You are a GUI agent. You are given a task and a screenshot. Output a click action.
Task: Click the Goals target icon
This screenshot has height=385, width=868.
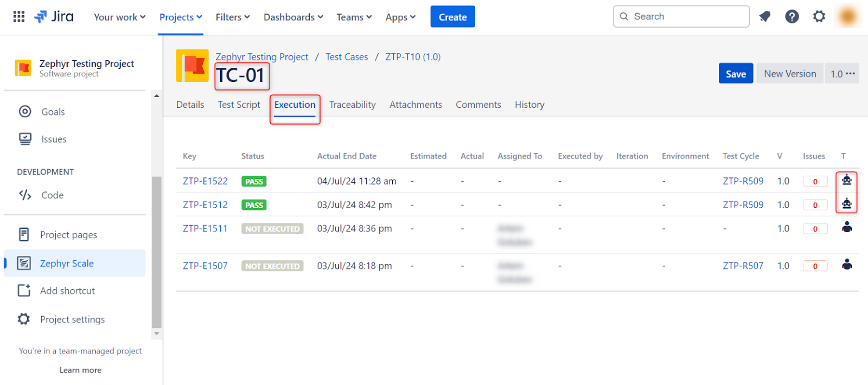pos(25,111)
